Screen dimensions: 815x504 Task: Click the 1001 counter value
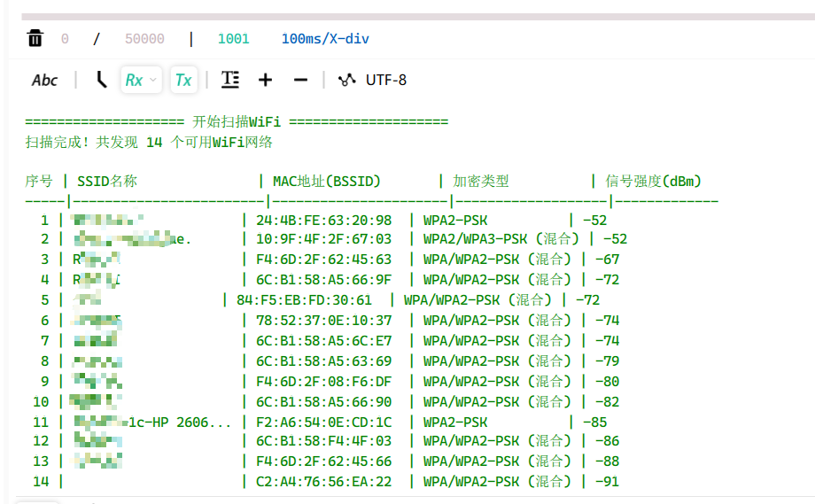[233, 39]
